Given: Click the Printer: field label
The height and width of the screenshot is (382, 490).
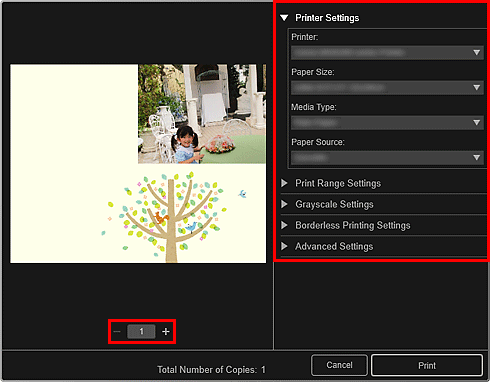Looking at the screenshot, I should [x=305, y=37].
